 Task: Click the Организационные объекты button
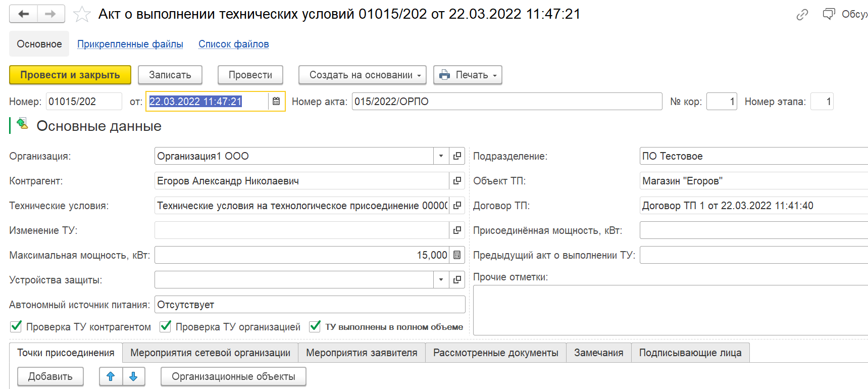(x=233, y=376)
